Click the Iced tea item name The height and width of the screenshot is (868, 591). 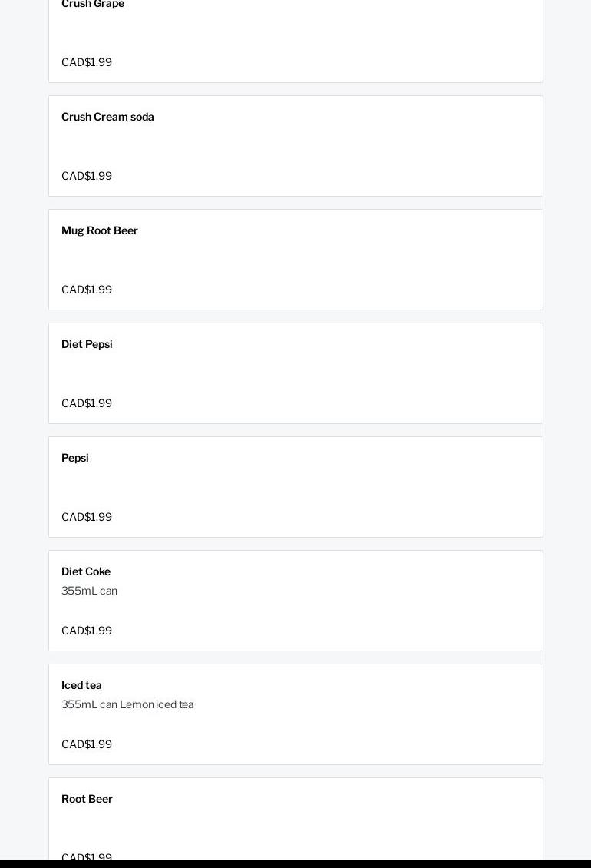pyautogui.click(x=81, y=686)
